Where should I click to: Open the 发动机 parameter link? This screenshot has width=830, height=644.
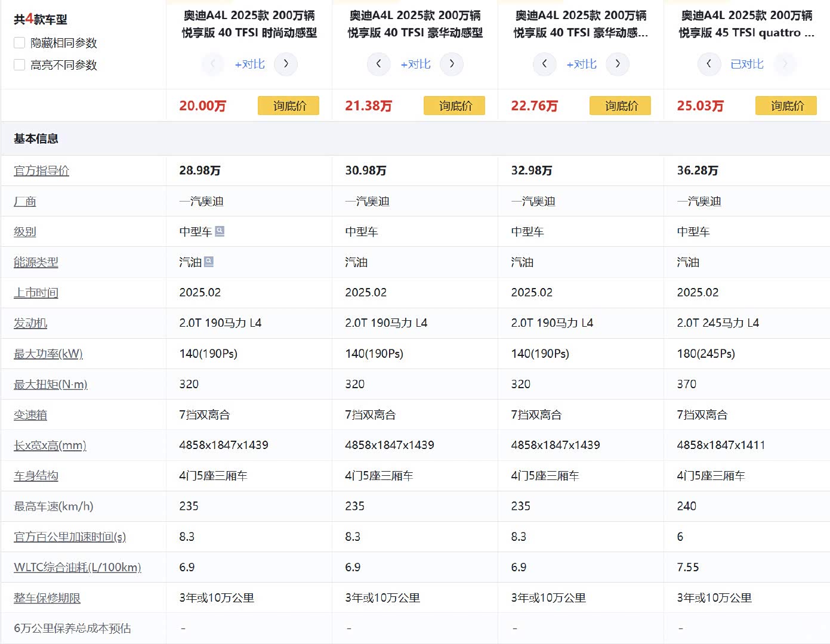point(30,323)
